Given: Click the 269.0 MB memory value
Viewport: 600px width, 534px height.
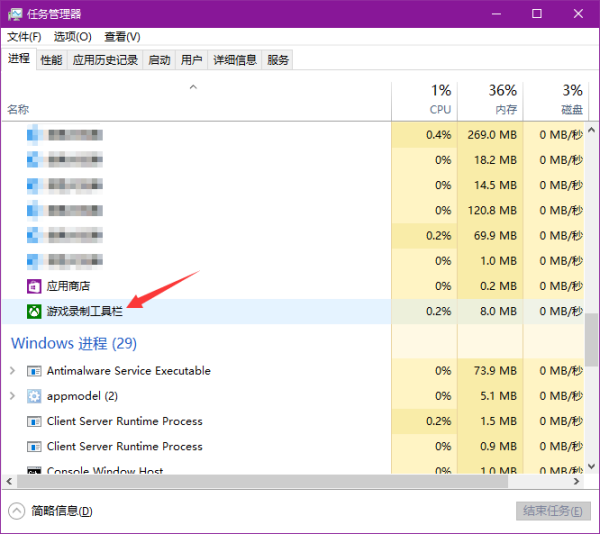Looking at the screenshot, I should click(492, 135).
